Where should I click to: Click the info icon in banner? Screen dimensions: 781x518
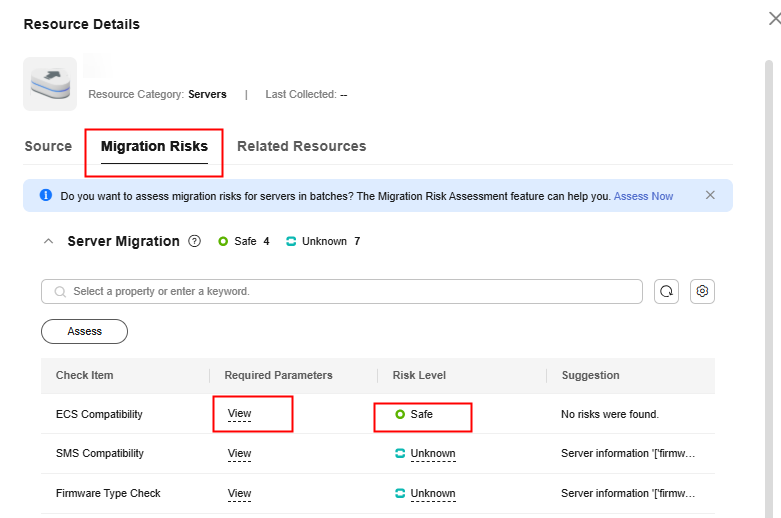(x=46, y=196)
